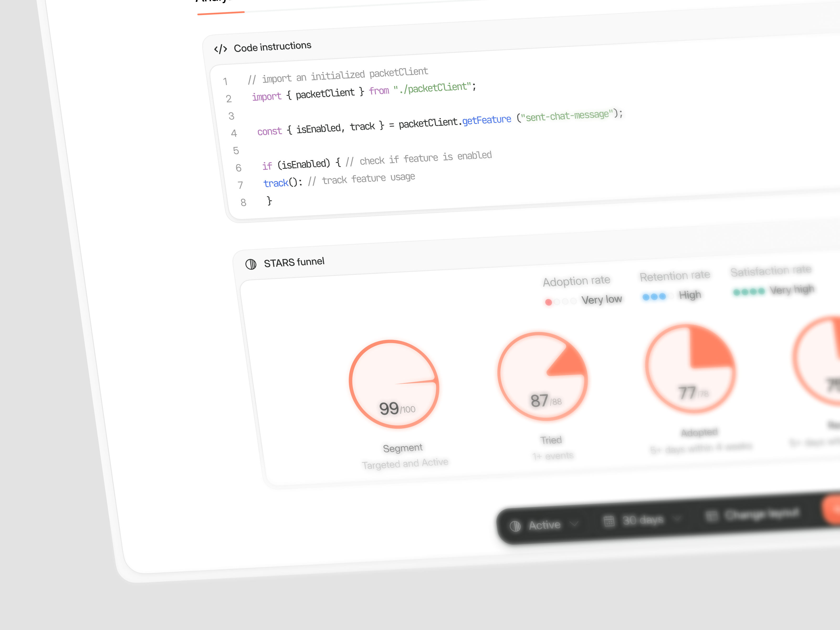Click the import keyword on line 2
This screenshot has height=630, width=840.
pos(266,96)
